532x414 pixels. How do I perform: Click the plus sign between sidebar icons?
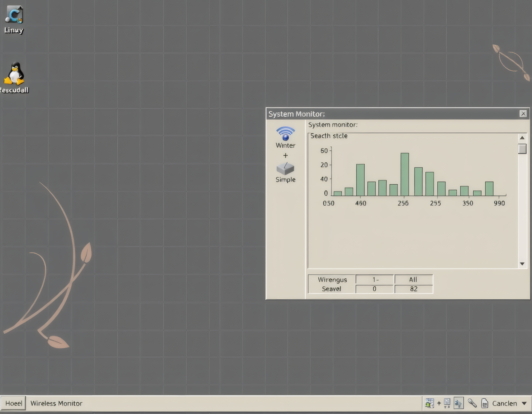(x=286, y=156)
